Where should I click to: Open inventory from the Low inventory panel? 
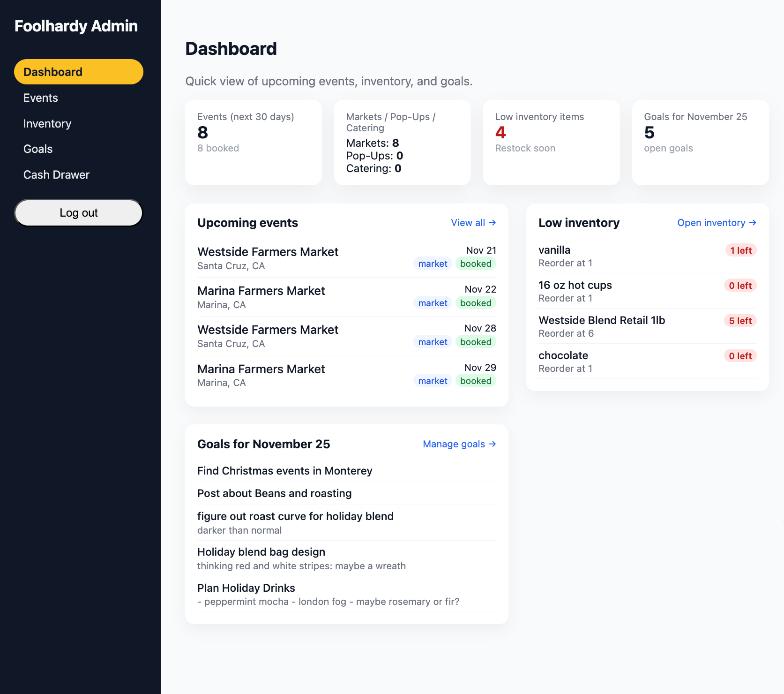716,223
